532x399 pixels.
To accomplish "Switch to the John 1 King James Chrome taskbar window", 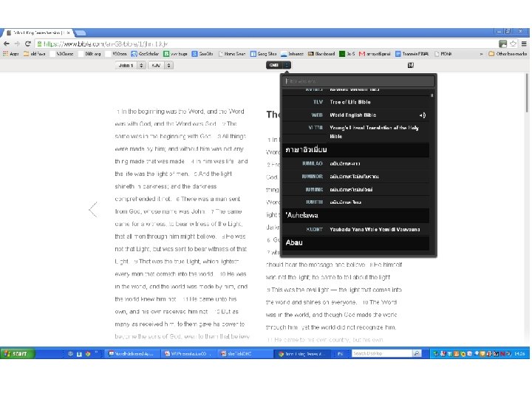I will 302,353.
